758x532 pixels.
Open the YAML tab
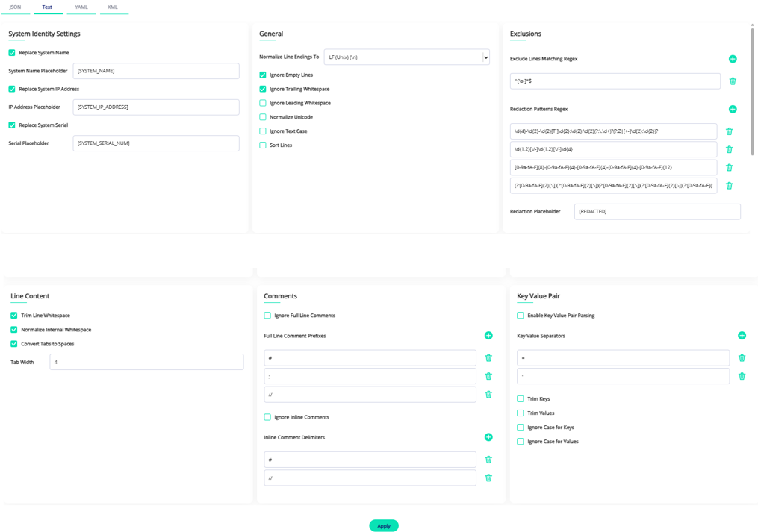pyautogui.click(x=81, y=7)
